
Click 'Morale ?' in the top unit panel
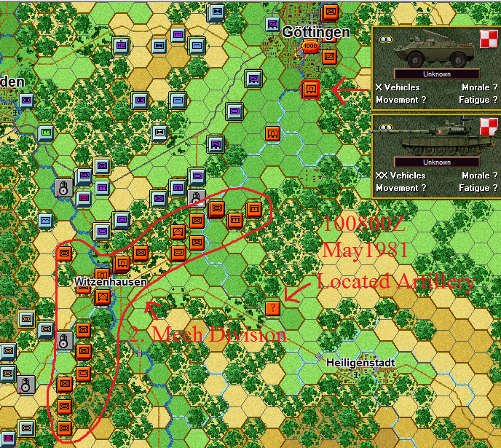[x=480, y=87]
